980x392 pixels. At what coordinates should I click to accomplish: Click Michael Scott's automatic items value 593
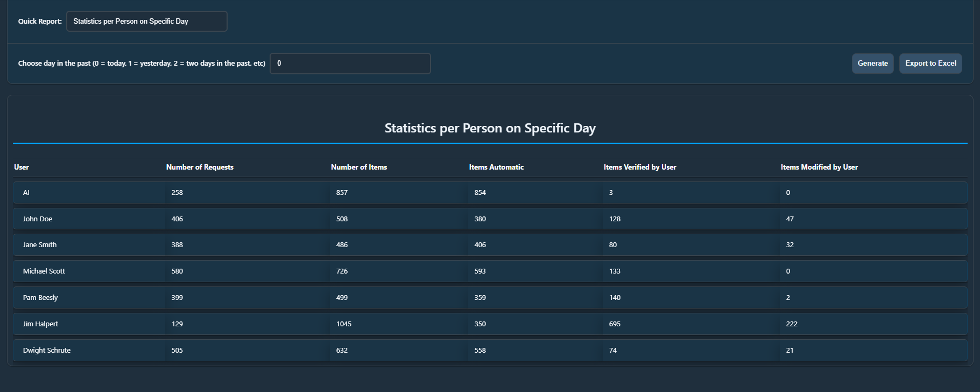click(x=480, y=271)
